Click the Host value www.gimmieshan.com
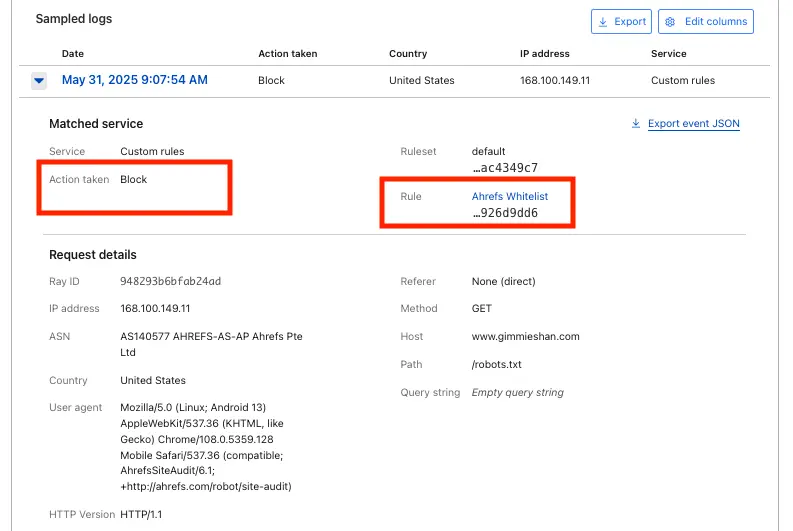Viewport: 793px width, 531px height. pos(525,336)
